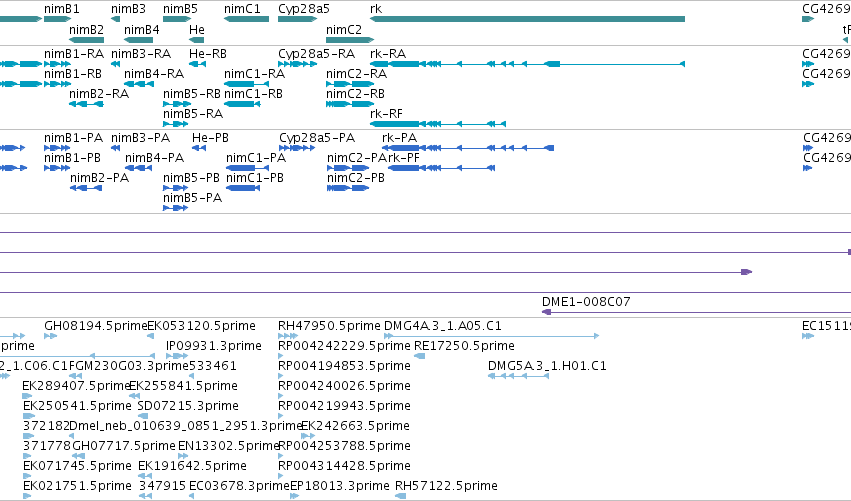851x501 pixels.
Task: Click EST SD07215.3prime label
Action: pos(188,406)
